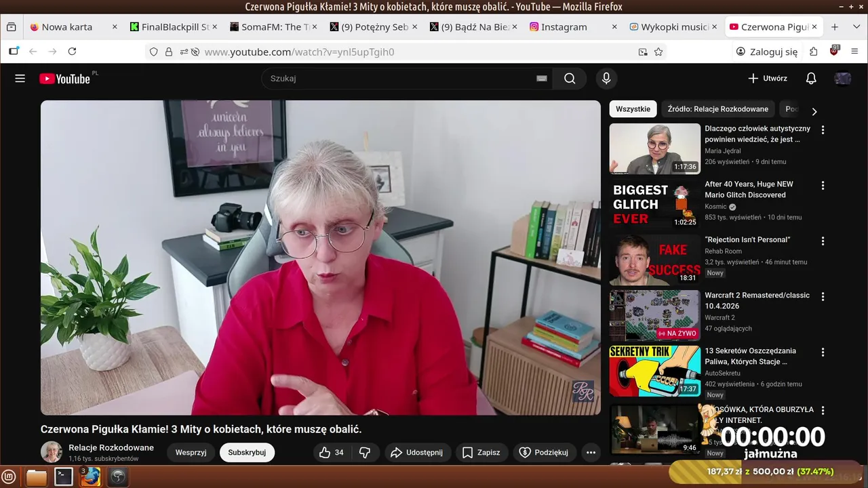Viewport: 868px width, 488px height.
Task: Open the Sekretny Trik fuel video thumbnail
Action: [654, 371]
